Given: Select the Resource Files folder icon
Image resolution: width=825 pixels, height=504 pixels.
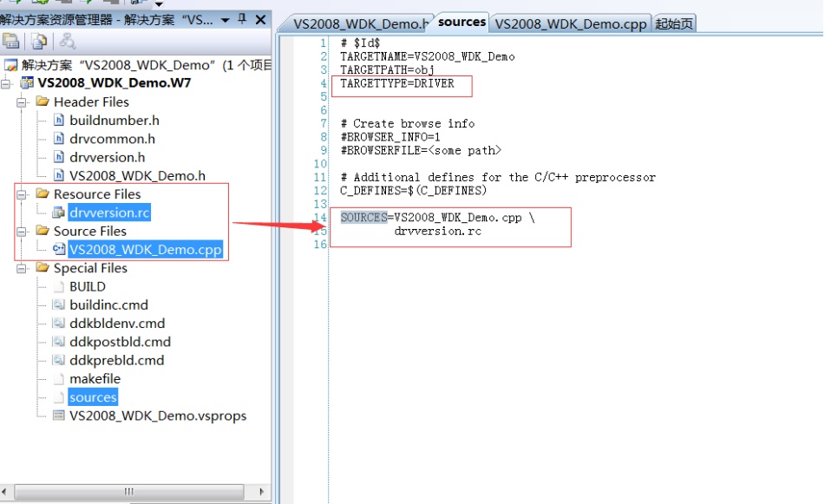Looking at the screenshot, I should 43,193.
